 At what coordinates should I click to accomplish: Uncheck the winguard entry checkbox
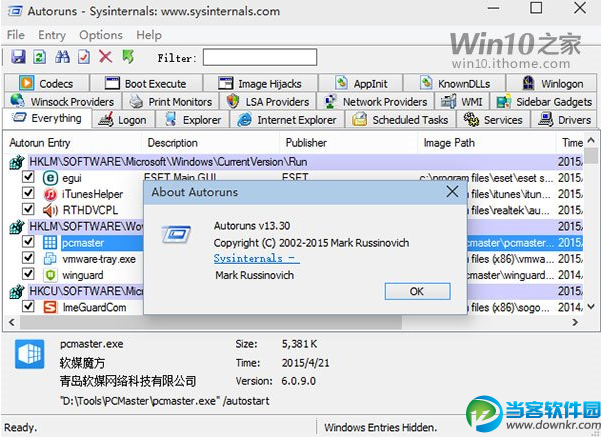[28, 274]
